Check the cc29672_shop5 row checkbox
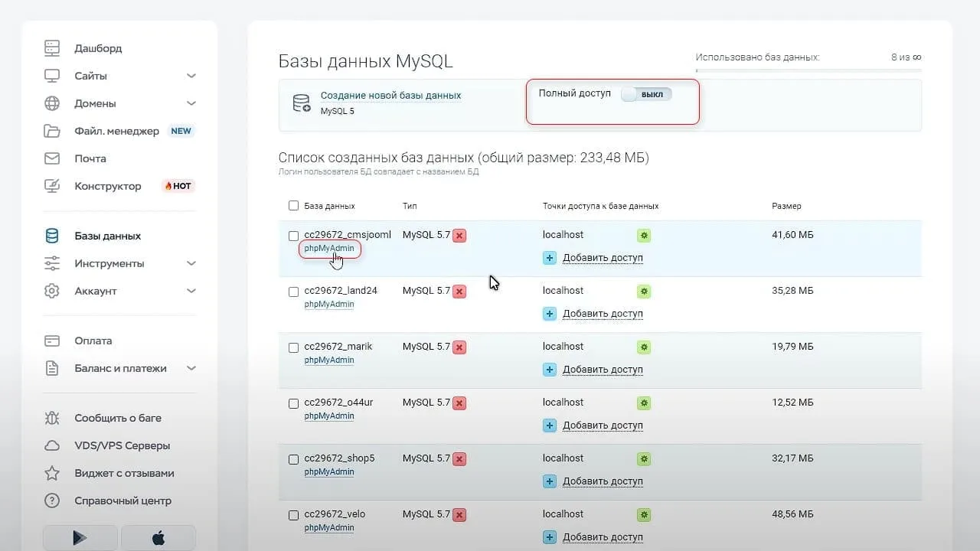Screen dimensions: 980x551 tap(293, 459)
